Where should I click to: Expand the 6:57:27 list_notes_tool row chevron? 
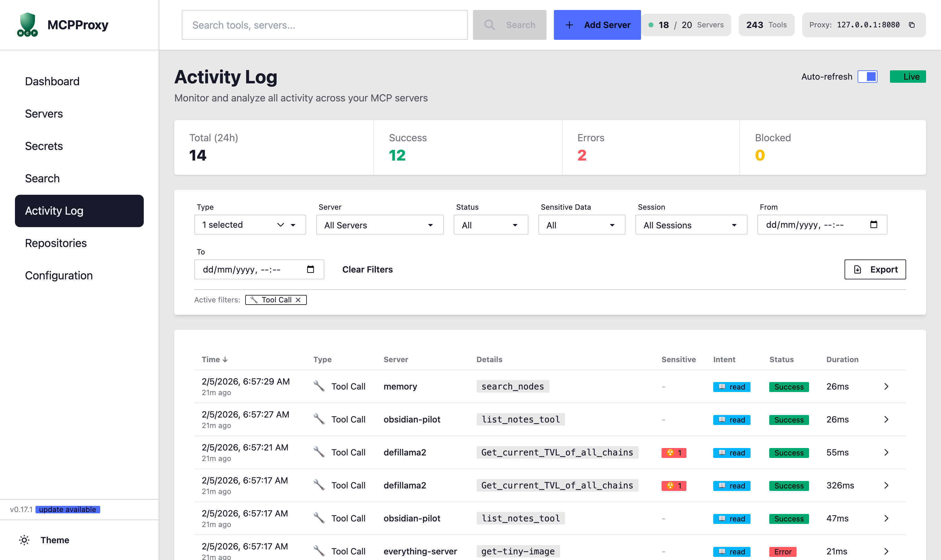point(886,419)
